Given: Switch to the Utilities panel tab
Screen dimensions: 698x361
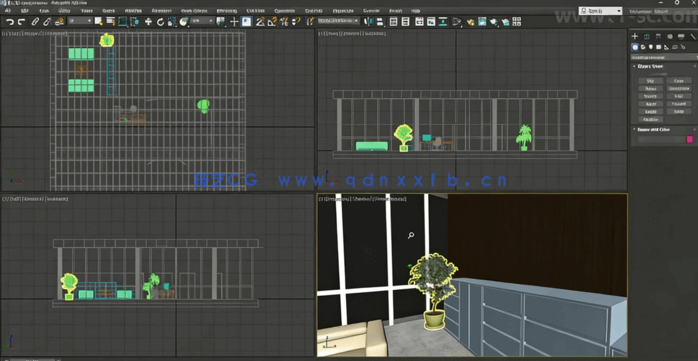Looking at the screenshot, I should [693, 36].
